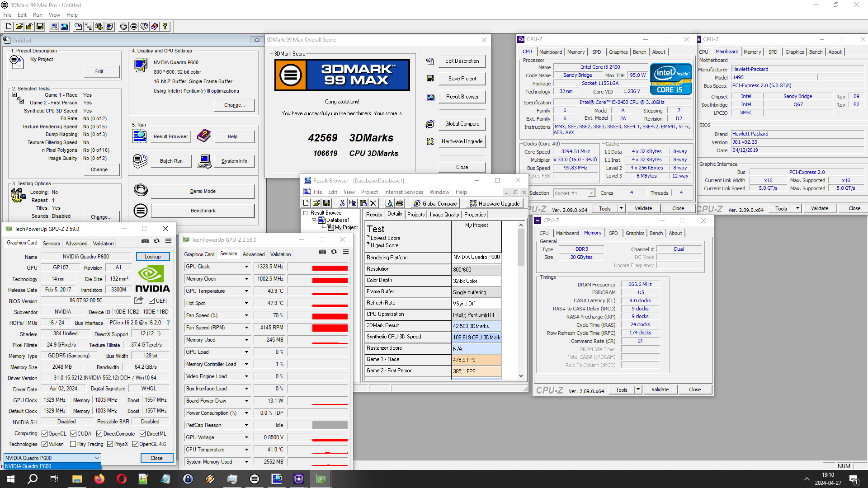Click the Save Project button
868x488 pixels.
[x=462, y=79]
